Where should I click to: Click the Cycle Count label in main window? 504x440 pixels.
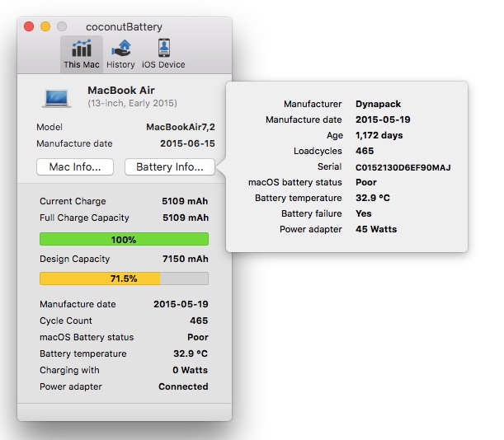[66, 321]
